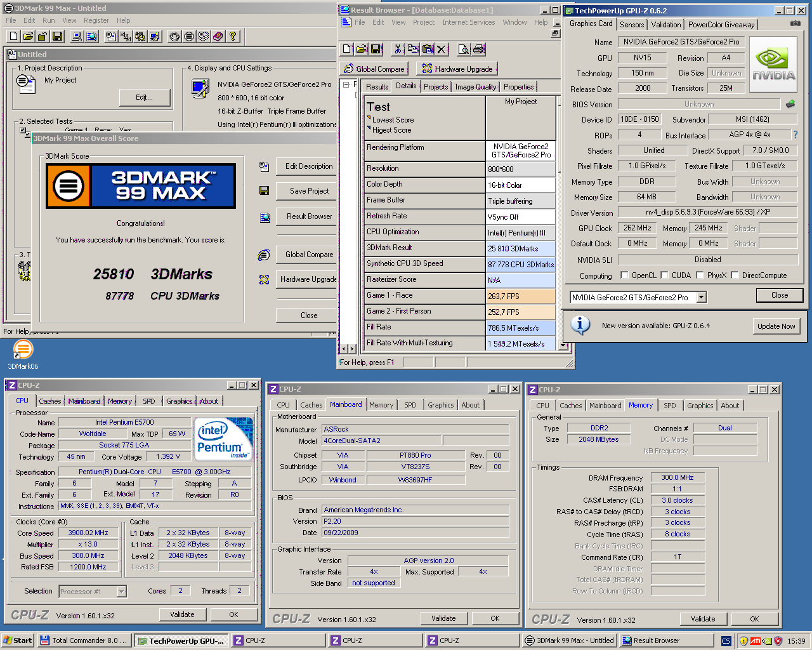Image resolution: width=812 pixels, height=650 pixels.
Task: Click the icon beside Edit Description button
Action: point(265,166)
